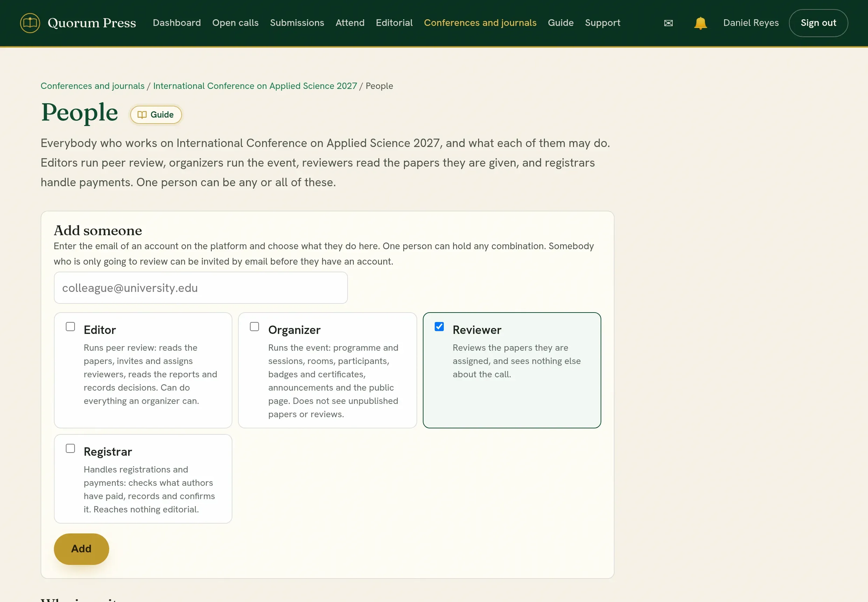
Task: Open the Attend navigation item
Action: 350,23
